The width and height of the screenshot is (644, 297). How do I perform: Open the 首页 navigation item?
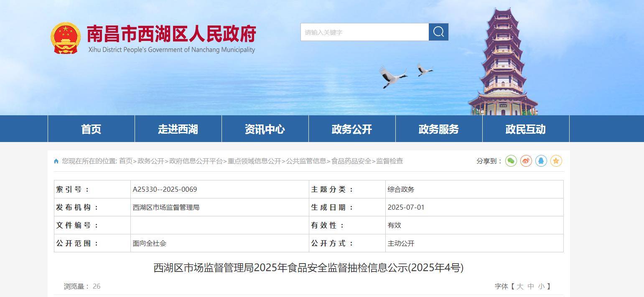pyautogui.click(x=91, y=129)
